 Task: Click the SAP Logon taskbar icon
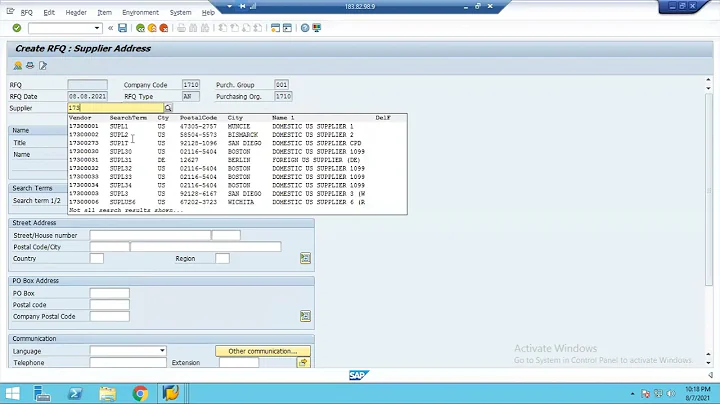pyautogui.click(x=171, y=393)
